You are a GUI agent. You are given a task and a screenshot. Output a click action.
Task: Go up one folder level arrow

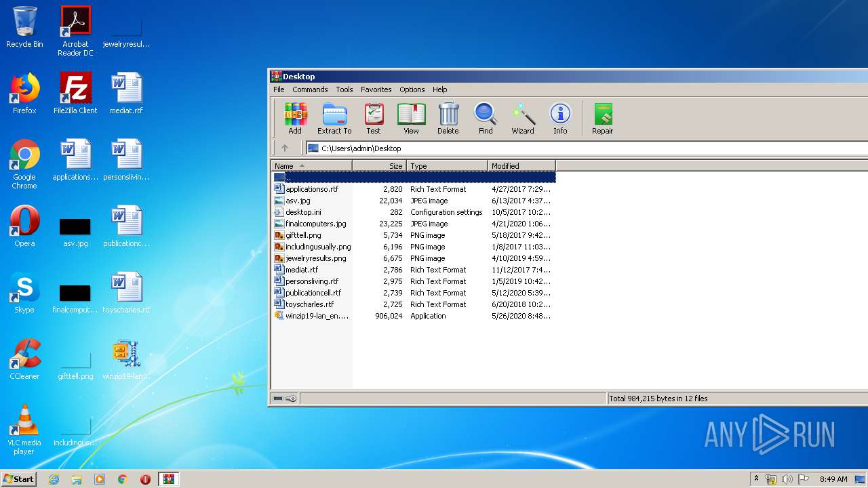[285, 148]
